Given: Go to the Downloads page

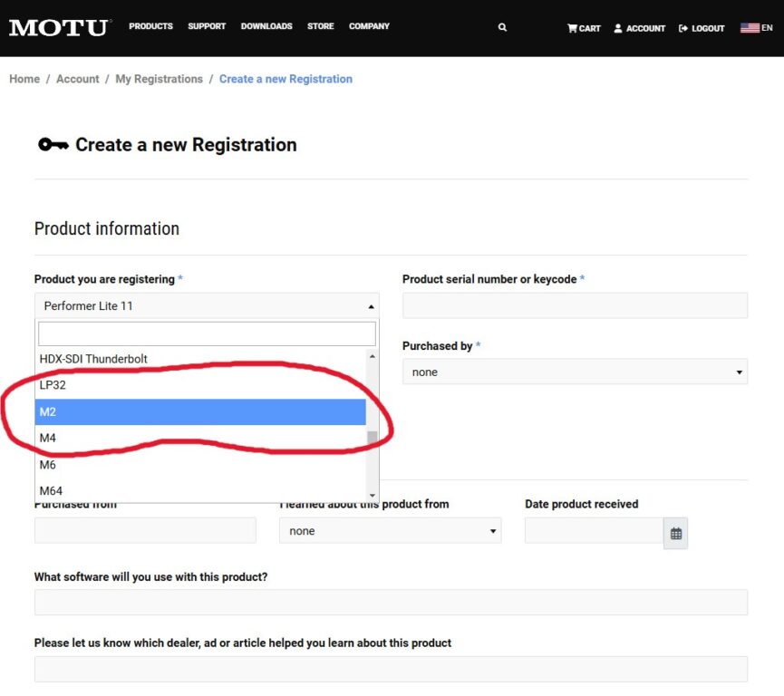Looking at the screenshot, I should click(x=266, y=26).
